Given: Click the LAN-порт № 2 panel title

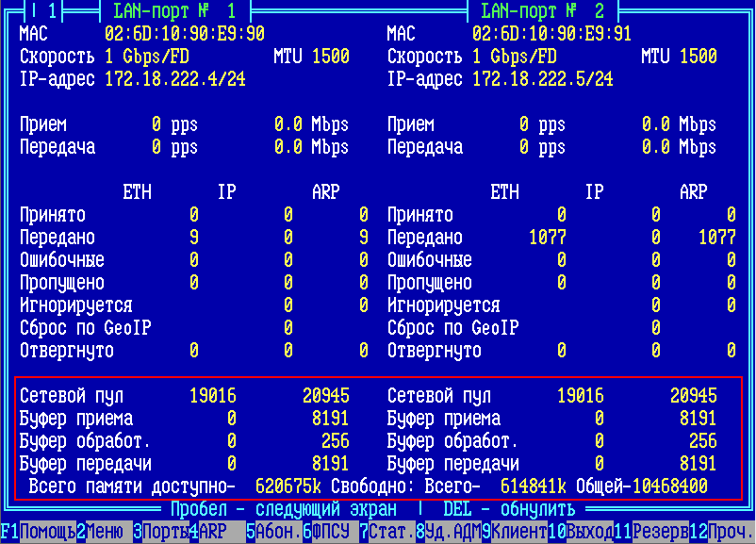Looking at the screenshot, I should (542, 11).
